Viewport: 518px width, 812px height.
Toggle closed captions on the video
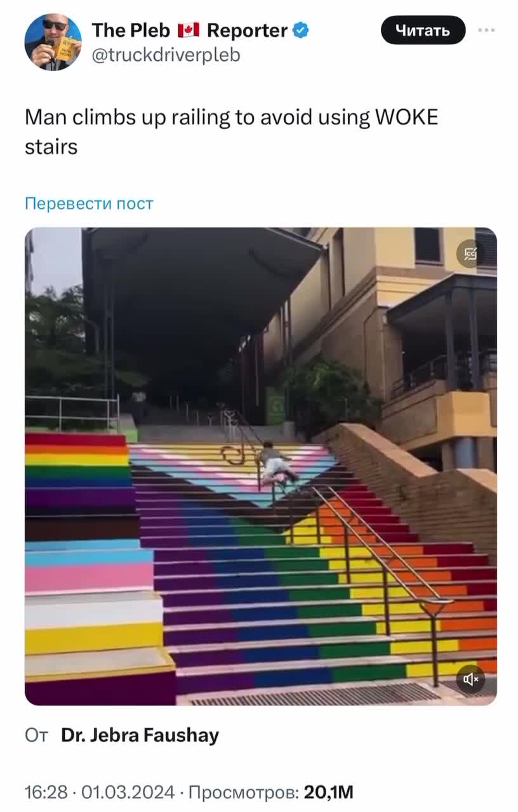[x=470, y=254]
